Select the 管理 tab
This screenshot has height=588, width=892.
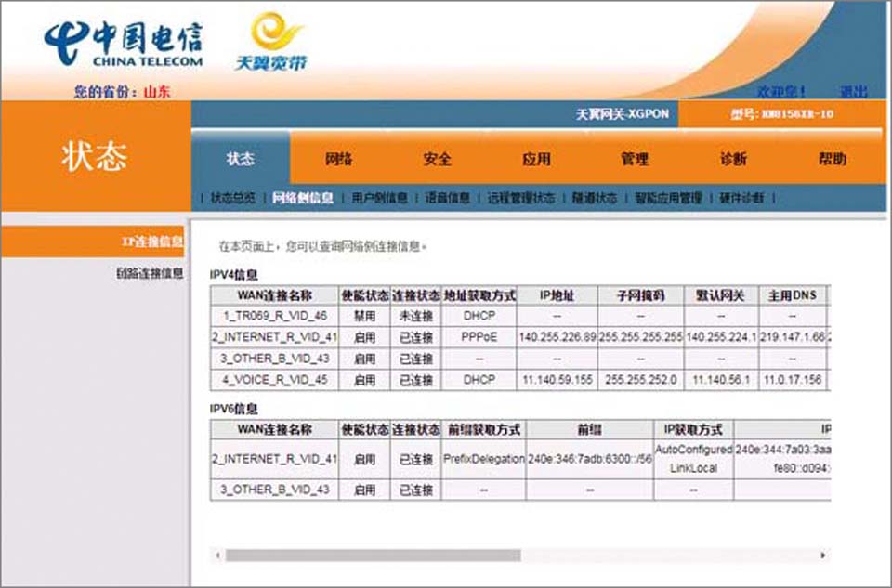(635, 159)
